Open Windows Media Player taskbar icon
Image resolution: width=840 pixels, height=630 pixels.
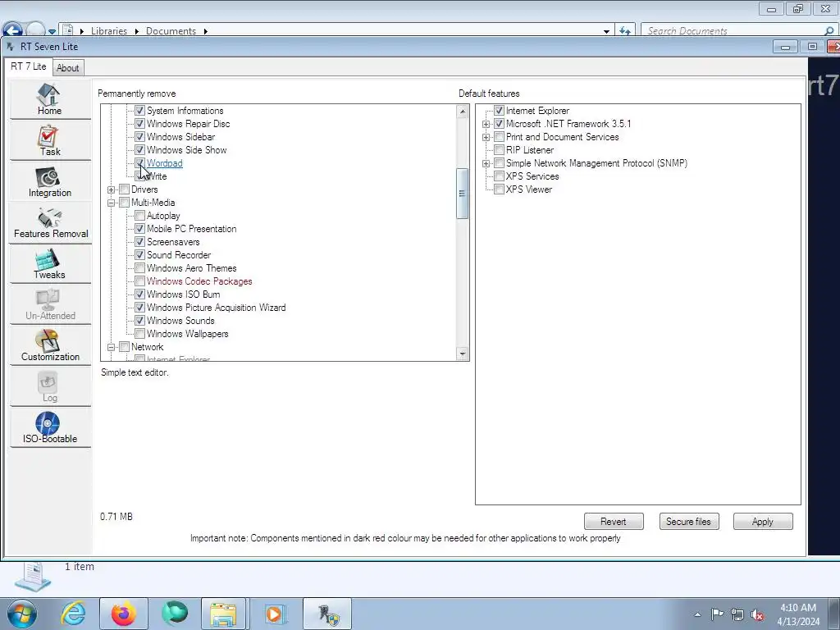click(x=275, y=614)
